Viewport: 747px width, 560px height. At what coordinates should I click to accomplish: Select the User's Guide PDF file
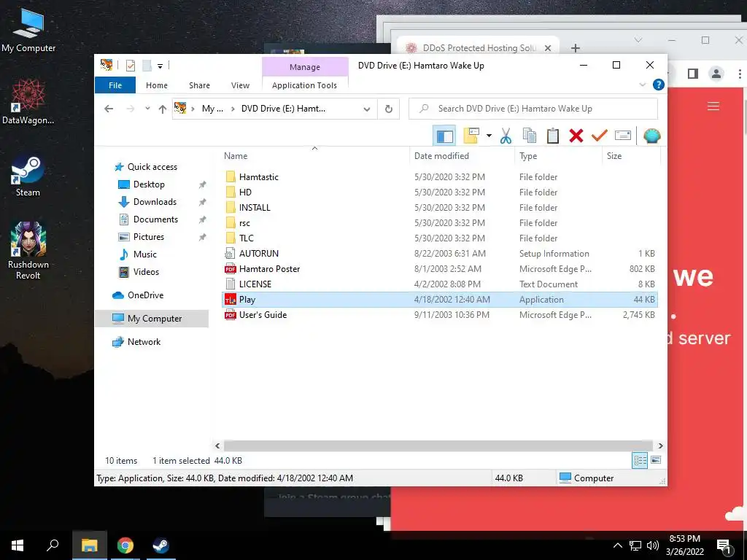pos(440,315)
